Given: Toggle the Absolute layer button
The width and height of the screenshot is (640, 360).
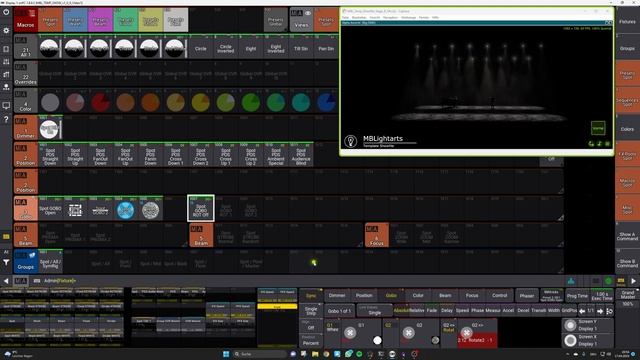Looking at the screenshot, I should [401, 311].
